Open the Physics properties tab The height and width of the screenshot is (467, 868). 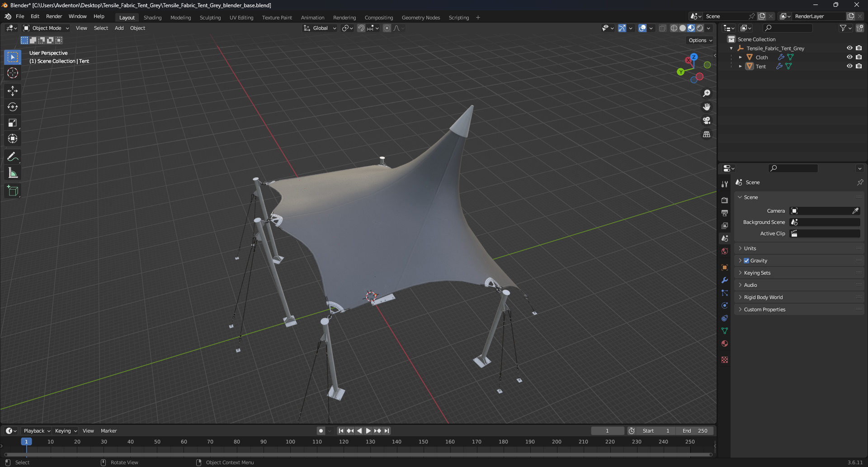point(725,305)
